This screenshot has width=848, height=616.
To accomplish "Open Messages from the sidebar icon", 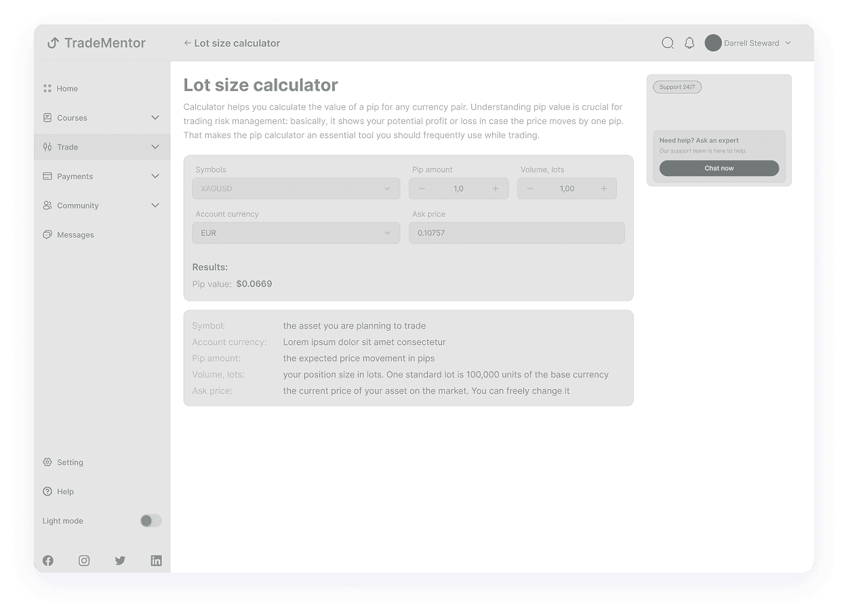I will [47, 234].
